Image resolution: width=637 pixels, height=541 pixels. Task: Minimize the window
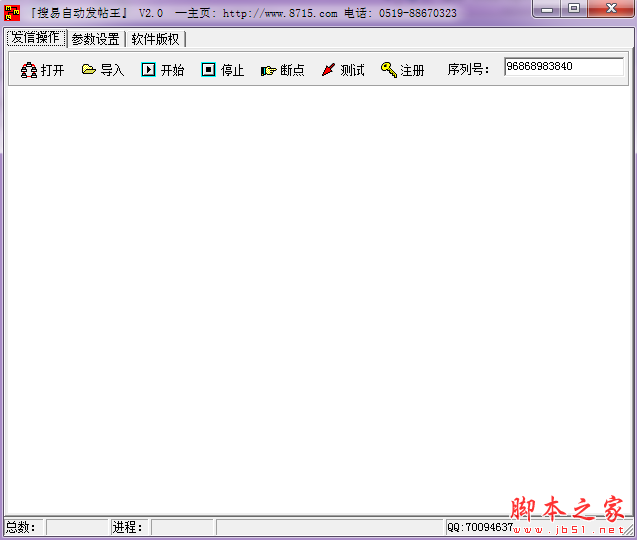point(547,9)
